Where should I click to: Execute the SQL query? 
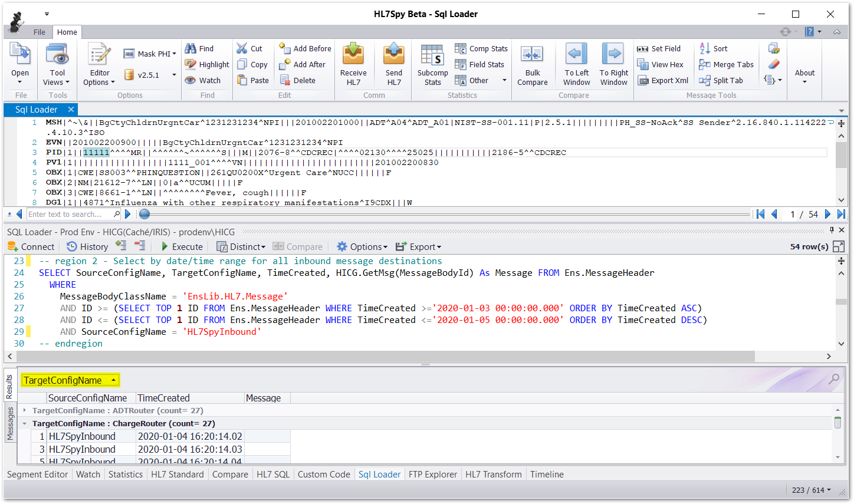tap(182, 246)
